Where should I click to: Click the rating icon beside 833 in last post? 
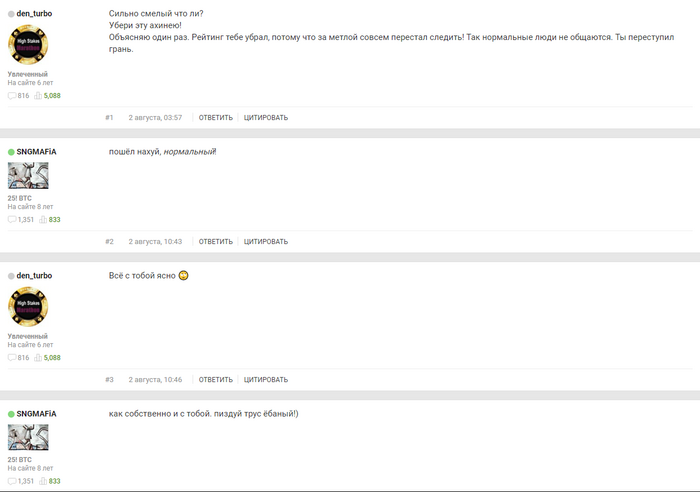click(x=43, y=481)
